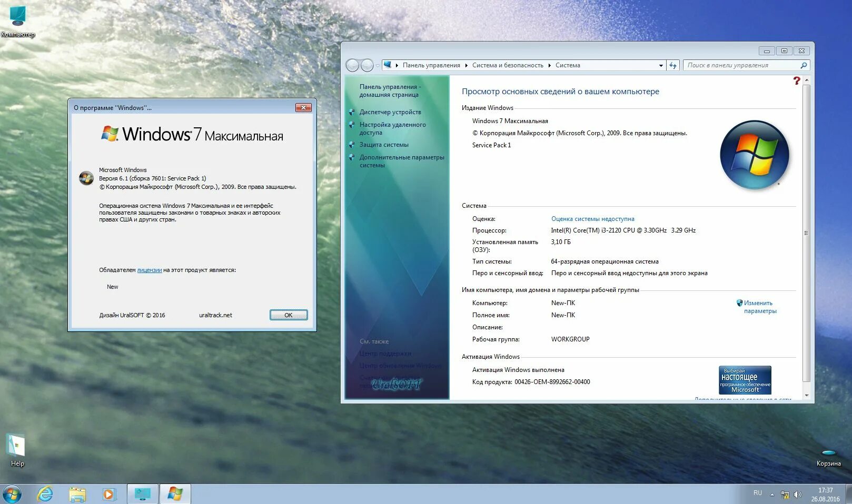Click the Show desktop strip
Screen dimensions: 852x504
point(848,494)
